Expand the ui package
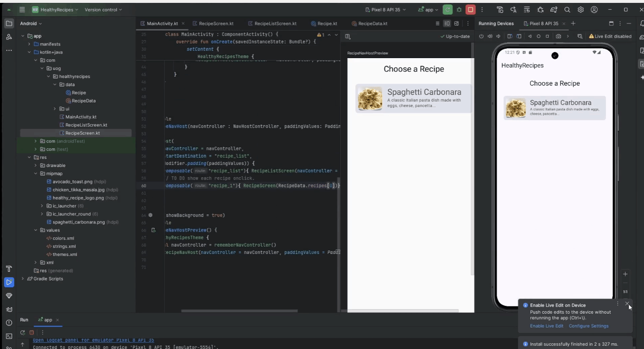 pos(55,109)
